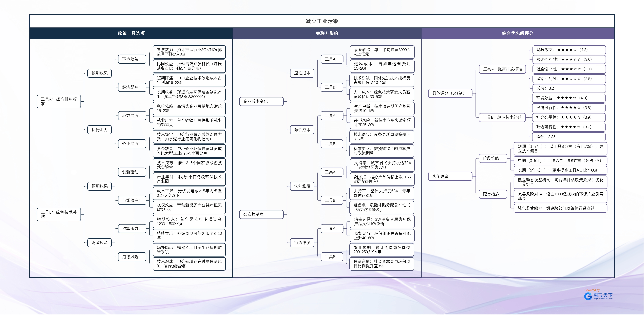Open the 实施建议 node
This screenshot has width=644, height=315.
450,176
